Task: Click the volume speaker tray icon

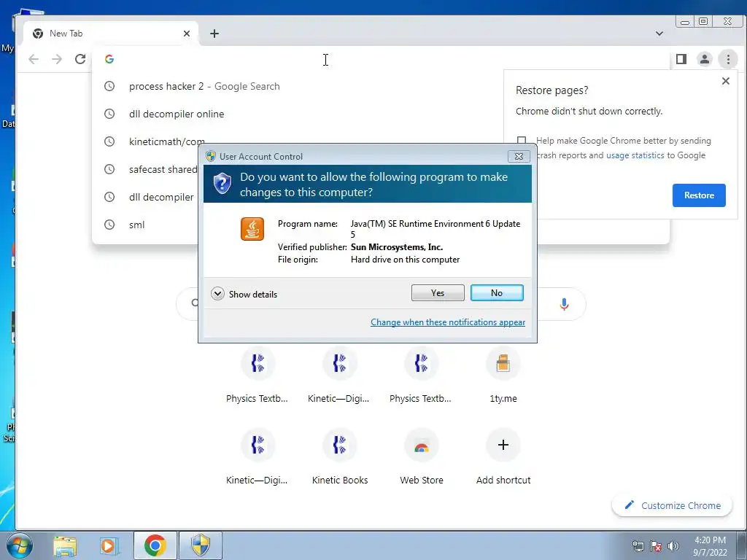Action: tap(673, 546)
